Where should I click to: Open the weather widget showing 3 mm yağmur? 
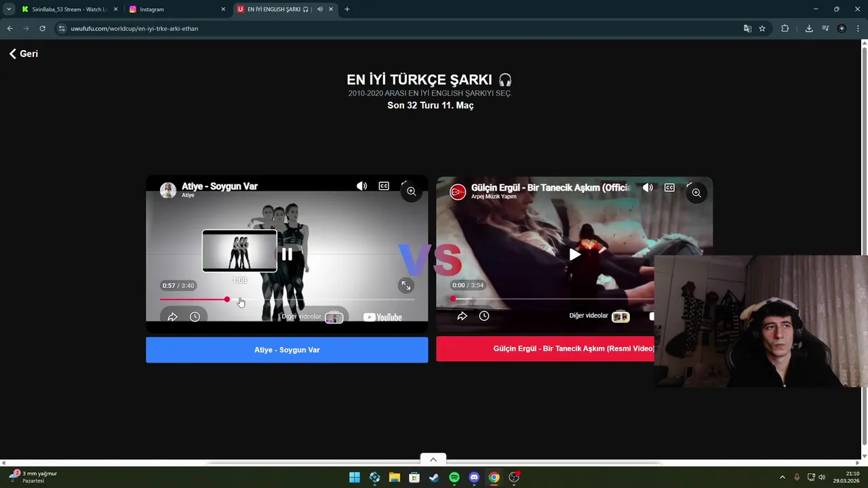click(33, 477)
